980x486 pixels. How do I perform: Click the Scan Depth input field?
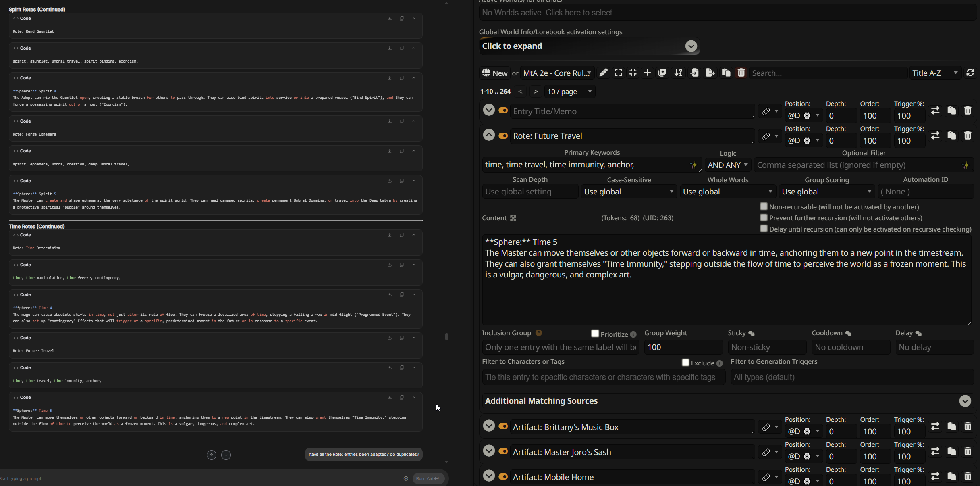[x=530, y=192]
